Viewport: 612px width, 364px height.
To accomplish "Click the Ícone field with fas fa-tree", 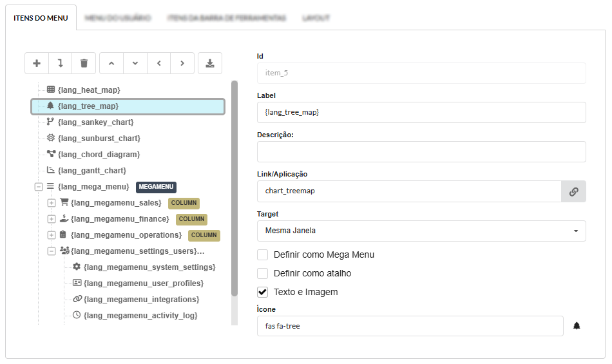I will coord(410,326).
